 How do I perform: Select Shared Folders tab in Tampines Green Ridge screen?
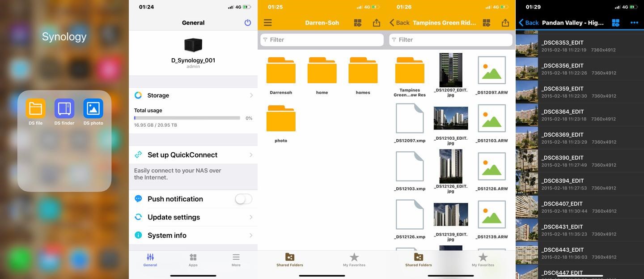[419, 260]
